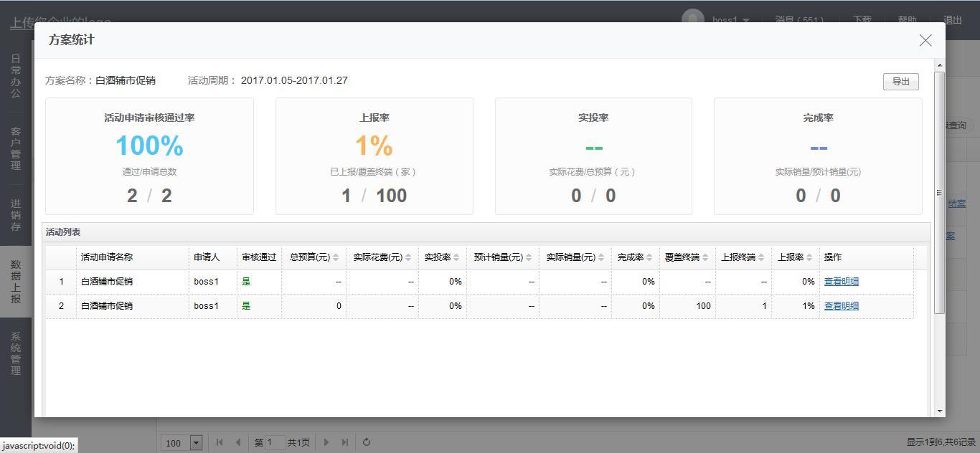Click the refresh icon in pagination bar

pyautogui.click(x=367, y=442)
